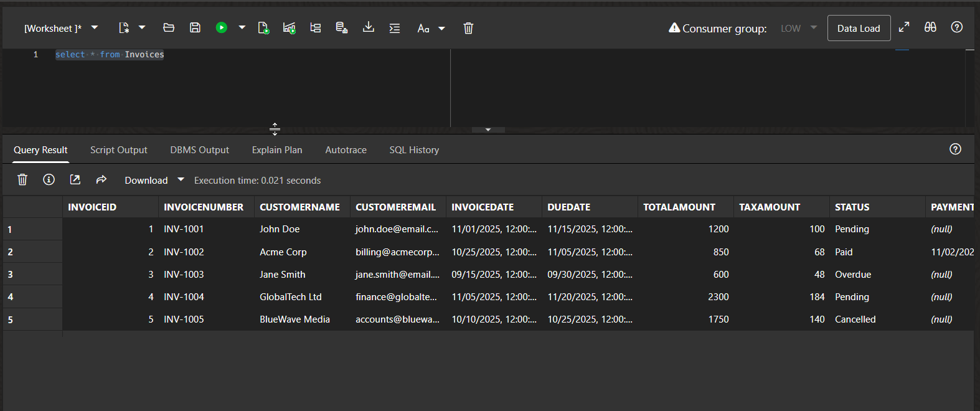Expand the Download format arrow

pyautogui.click(x=181, y=179)
